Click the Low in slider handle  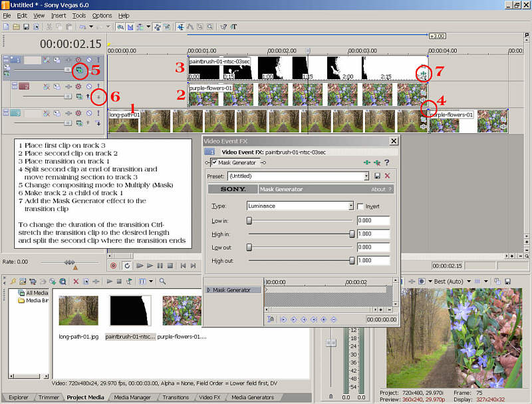pos(249,221)
